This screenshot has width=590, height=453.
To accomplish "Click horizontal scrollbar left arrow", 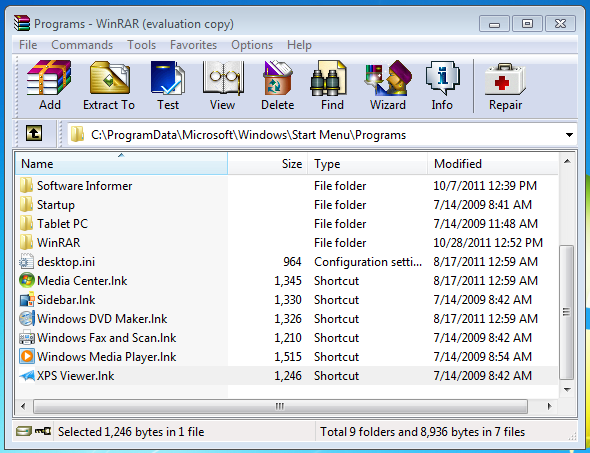I will coord(23,406).
